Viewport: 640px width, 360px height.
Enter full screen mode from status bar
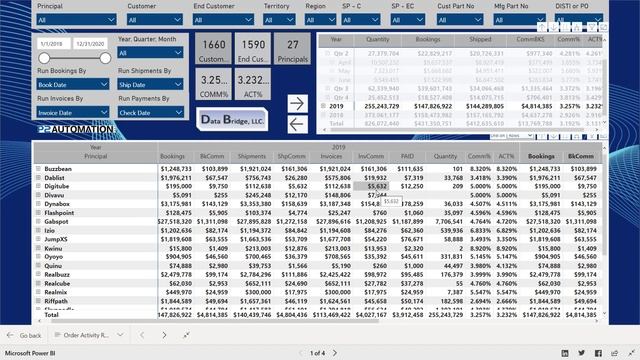coord(631,353)
